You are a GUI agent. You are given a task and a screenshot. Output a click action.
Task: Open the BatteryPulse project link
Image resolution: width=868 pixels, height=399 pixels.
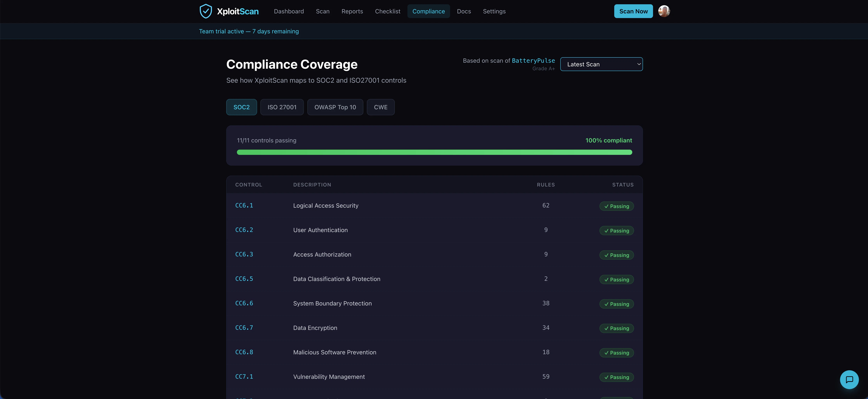pos(533,61)
